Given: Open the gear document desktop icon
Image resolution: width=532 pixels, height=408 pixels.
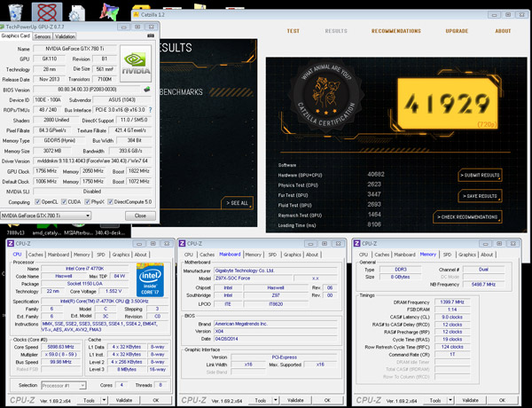Looking at the screenshot, I should click(76, 13).
